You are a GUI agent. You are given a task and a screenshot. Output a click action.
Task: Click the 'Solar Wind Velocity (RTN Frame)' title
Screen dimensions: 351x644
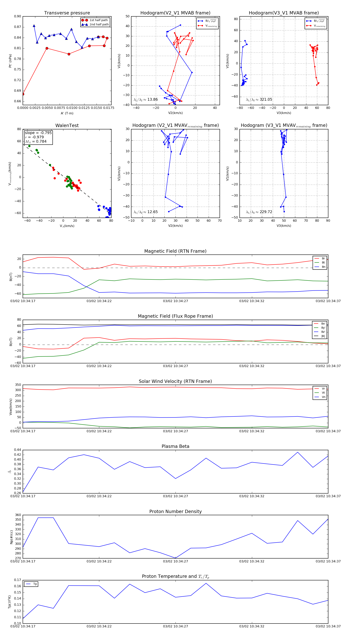coord(175,382)
